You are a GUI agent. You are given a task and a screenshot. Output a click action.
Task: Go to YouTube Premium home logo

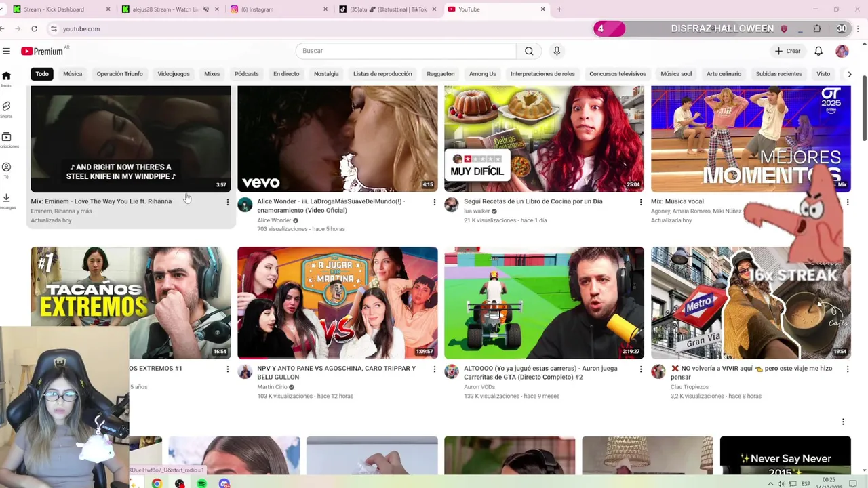pos(42,51)
